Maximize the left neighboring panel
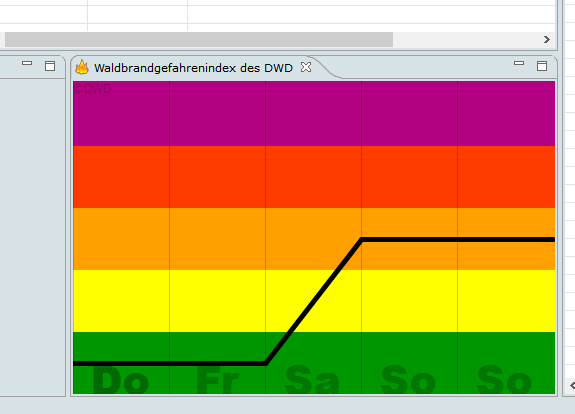This screenshot has height=414, width=575. pyautogui.click(x=50, y=66)
